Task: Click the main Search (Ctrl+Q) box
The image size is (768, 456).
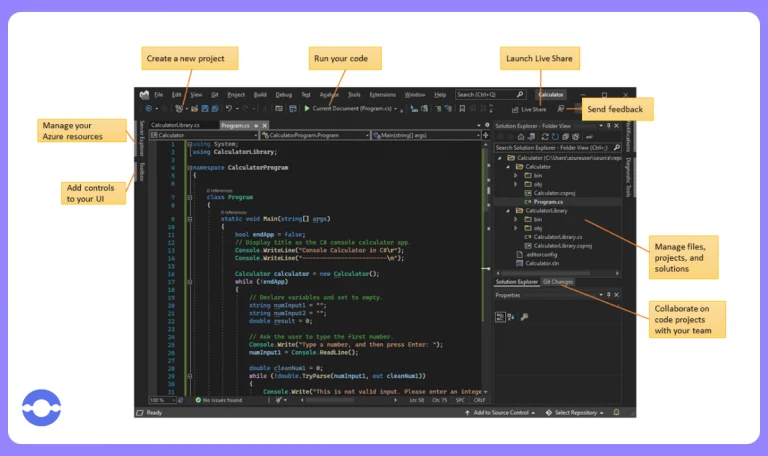Action: (x=490, y=95)
